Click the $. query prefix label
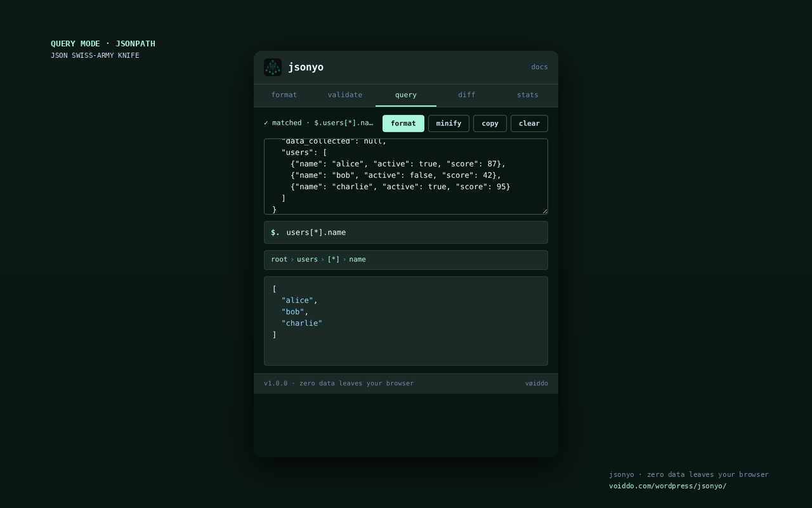This screenshot has height=508, width=812. click(x=275, y=232)
